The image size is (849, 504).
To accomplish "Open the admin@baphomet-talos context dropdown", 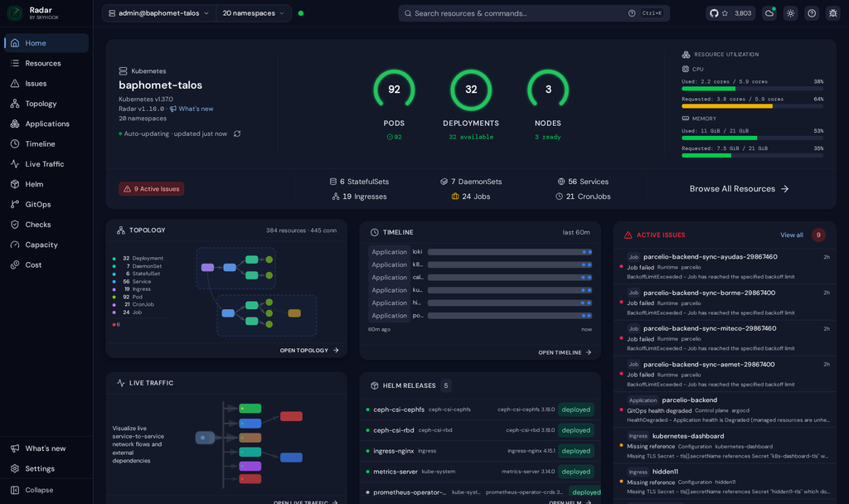I will [158, 13].
